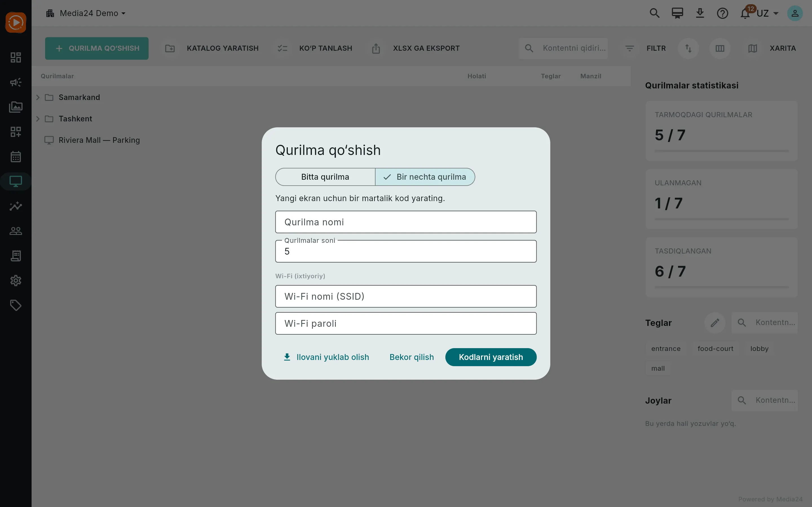Click the Bekor qilish button
Screen dimensions: 812x507
[411, 357]
